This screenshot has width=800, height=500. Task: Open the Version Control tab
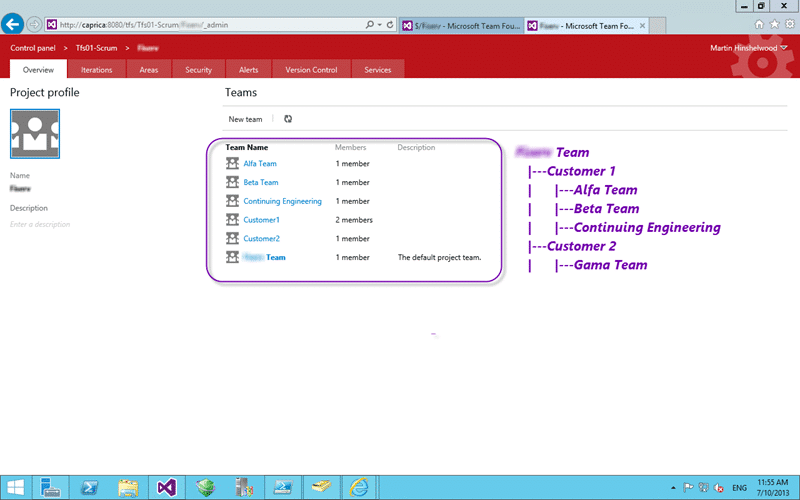click(311, 69)
